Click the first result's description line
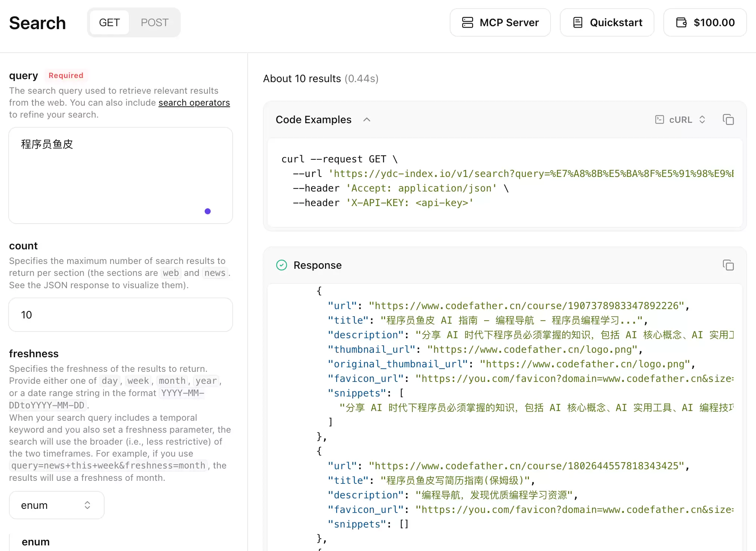The image size is (756, 551). pos(531,335)
